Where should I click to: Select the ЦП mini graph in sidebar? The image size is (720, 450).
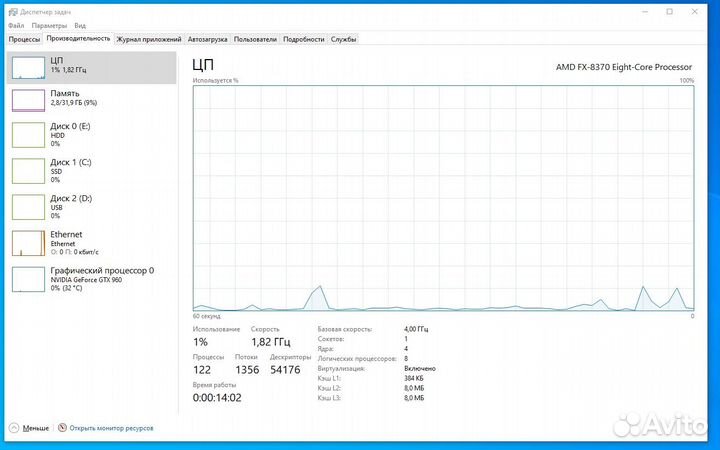click(x=28, y=66)
